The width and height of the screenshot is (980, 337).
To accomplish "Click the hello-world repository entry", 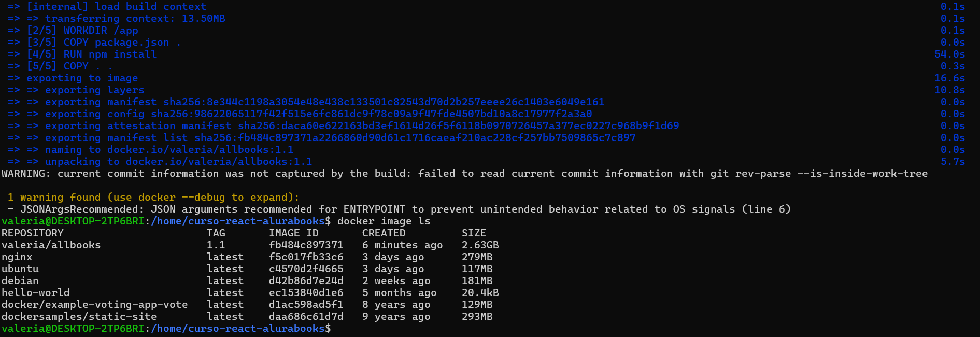I will (36, 293).
